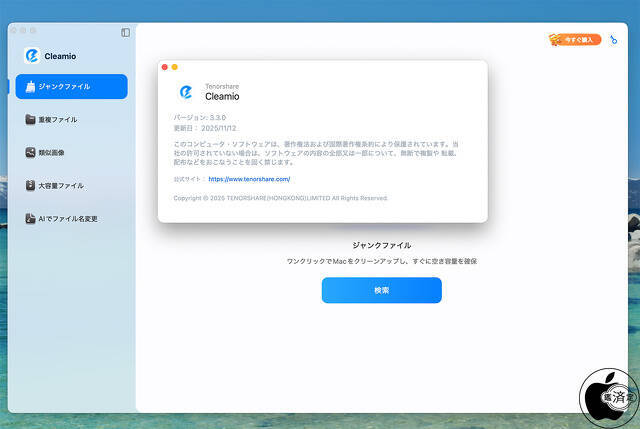Click the Cleamio logo in the sidebar
Image resolution: width=640 pixels, height=429 pixels.
31,55
